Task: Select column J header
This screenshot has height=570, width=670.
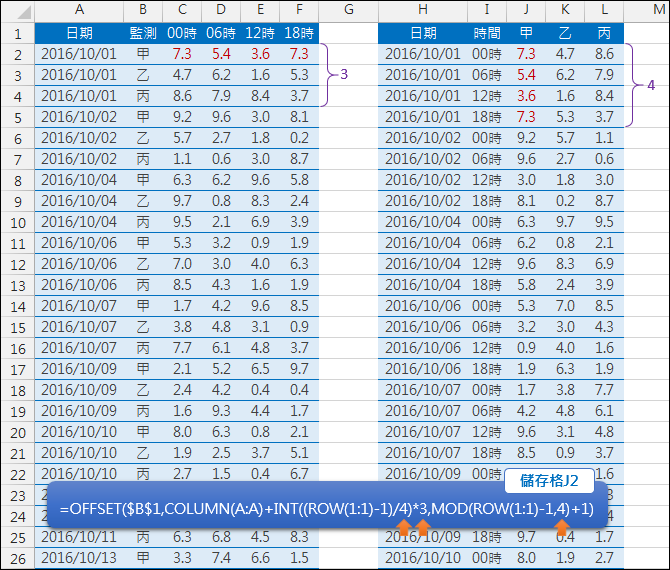Action: 526,11
